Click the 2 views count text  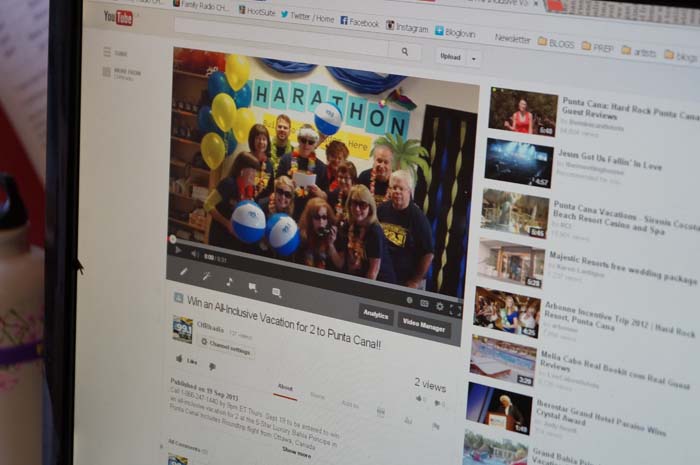coord(430,385)
